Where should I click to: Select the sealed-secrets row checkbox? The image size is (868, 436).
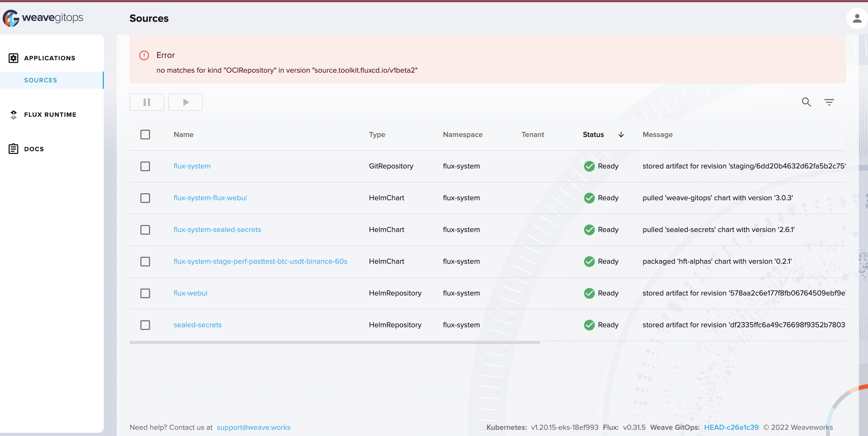[145, 325]
